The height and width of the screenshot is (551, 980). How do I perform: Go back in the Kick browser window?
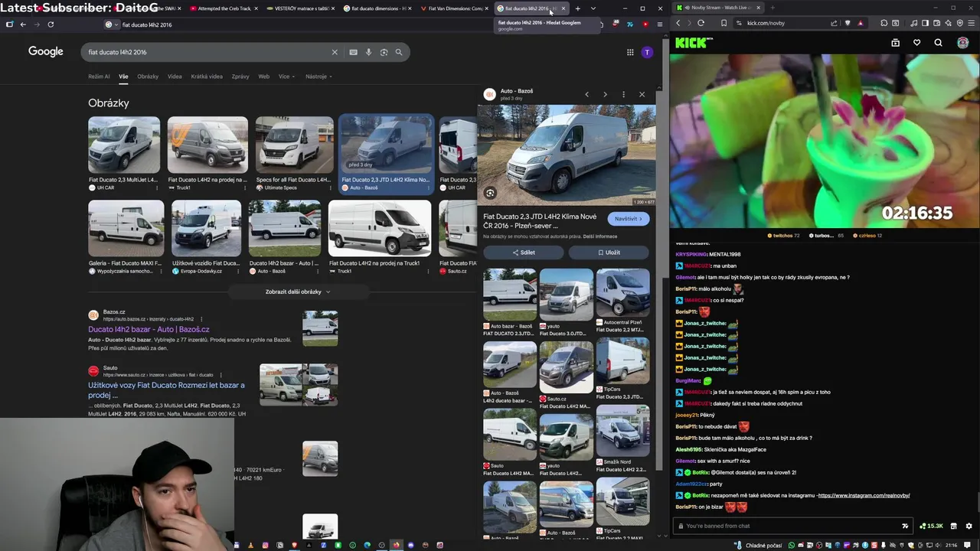coord(678,23)
